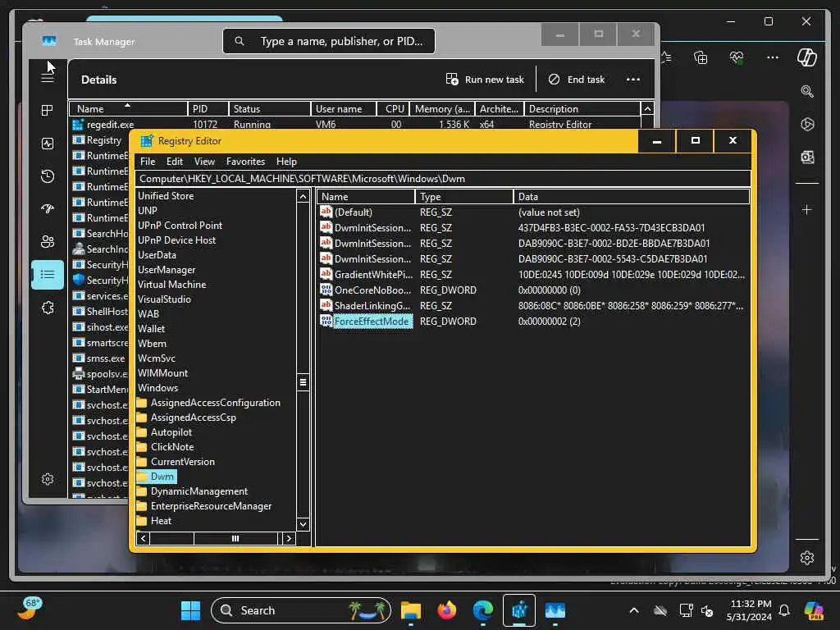
Task: Sort registry values by Data column
Action: (631, 197)
